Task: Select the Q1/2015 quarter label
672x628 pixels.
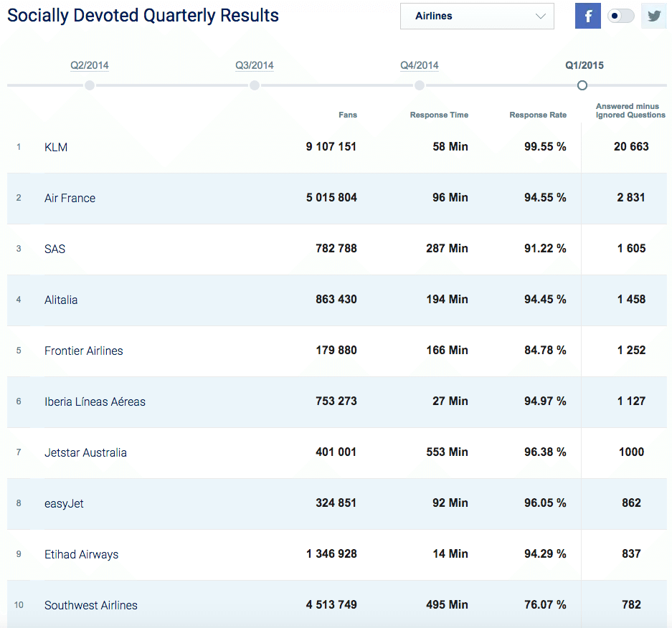Action: pos(585,65)
